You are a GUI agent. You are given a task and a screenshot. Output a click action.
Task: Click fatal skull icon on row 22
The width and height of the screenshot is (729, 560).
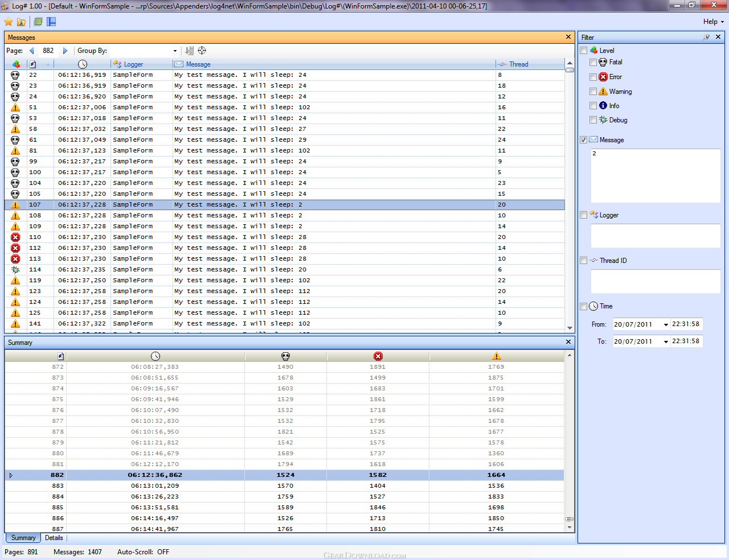(15, 75)
